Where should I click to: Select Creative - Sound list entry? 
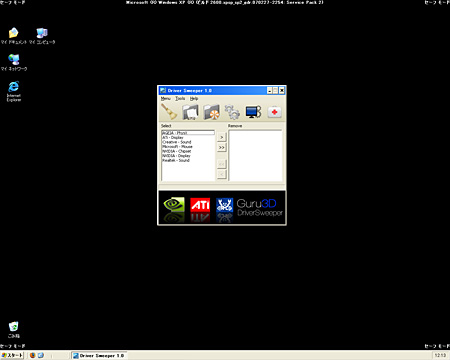pos(177,142)
